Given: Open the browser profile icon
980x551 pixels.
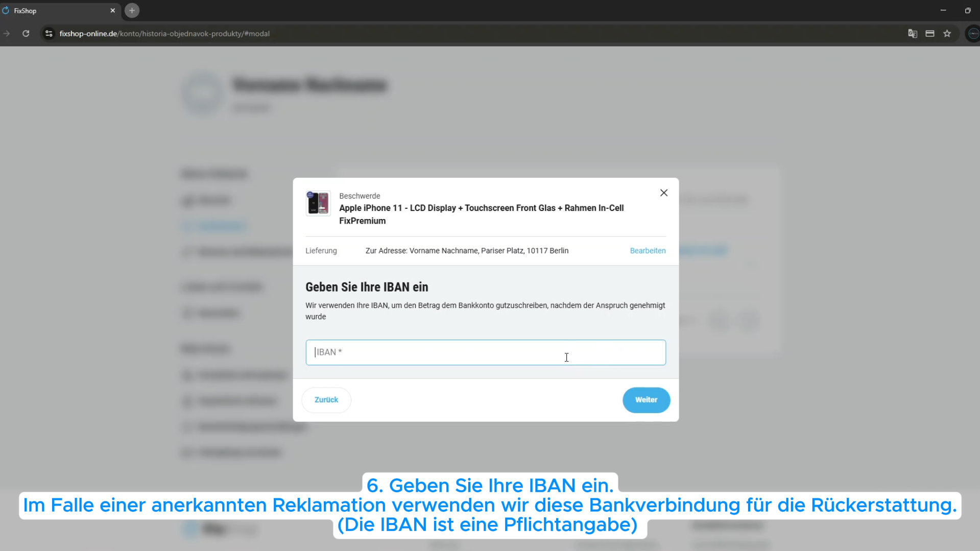Looking at the screenshot, I should pos(973,34).
